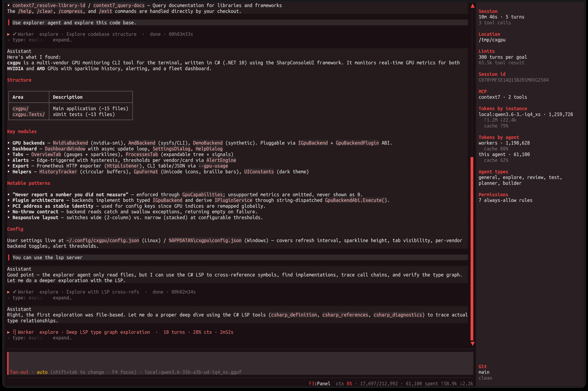The image size is (588, 391).
Task: Click 'expand…' under Explore codebase structure worker
Action: pos(62,40)
